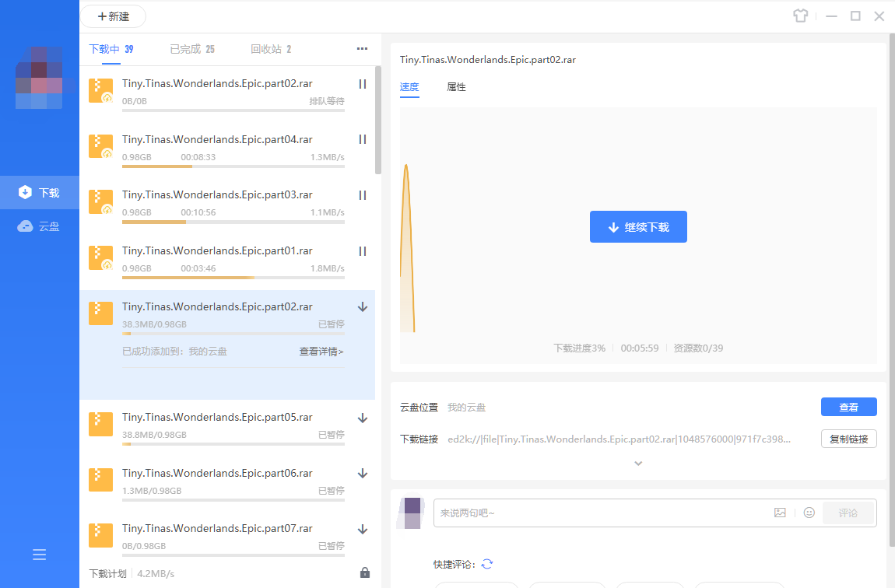Open the hamburger menu in sidebar
This screenshot has width=895, height=588.
(x=40, y=555)
